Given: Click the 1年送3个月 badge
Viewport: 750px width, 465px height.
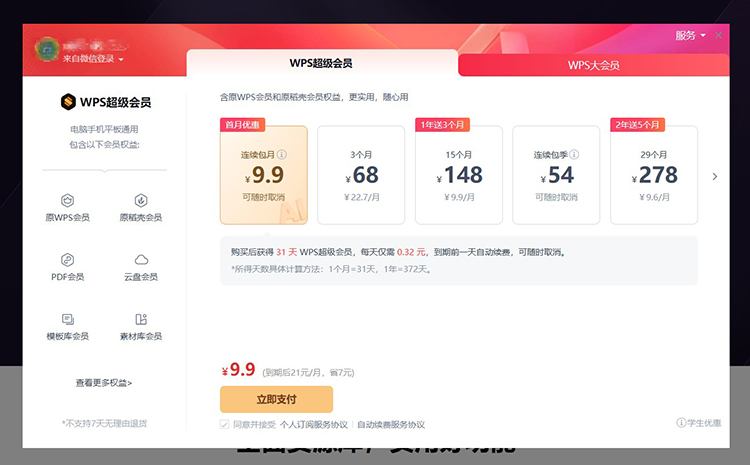Looking at the screenshot, I should tap(442, 124).
